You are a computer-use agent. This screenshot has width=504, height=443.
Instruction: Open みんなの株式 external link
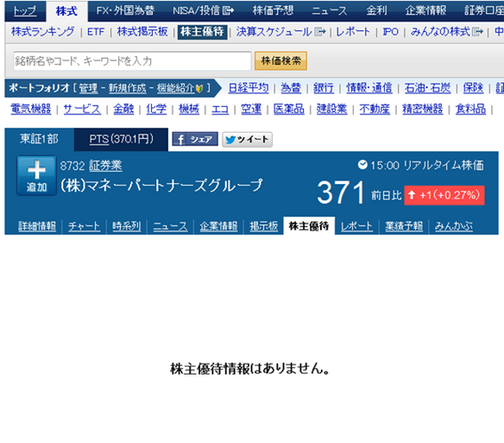[x=447, y=32]
